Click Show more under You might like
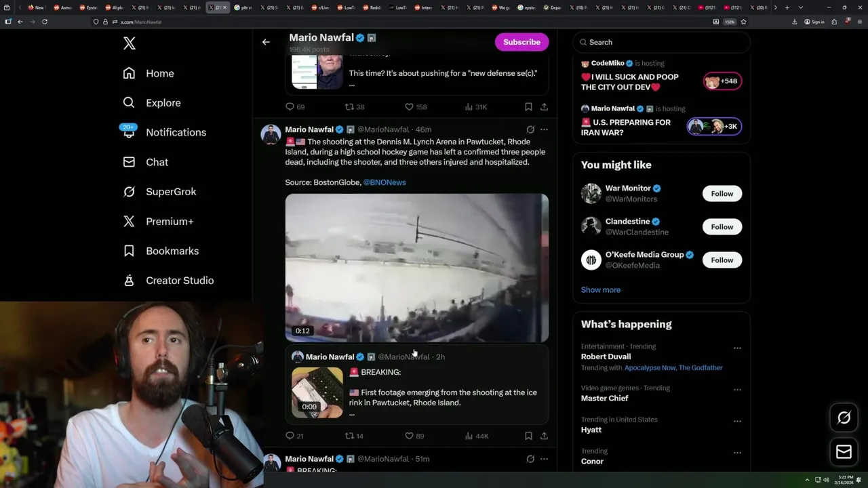This screenshot has width=868, height=488. (x=600, y=290)
